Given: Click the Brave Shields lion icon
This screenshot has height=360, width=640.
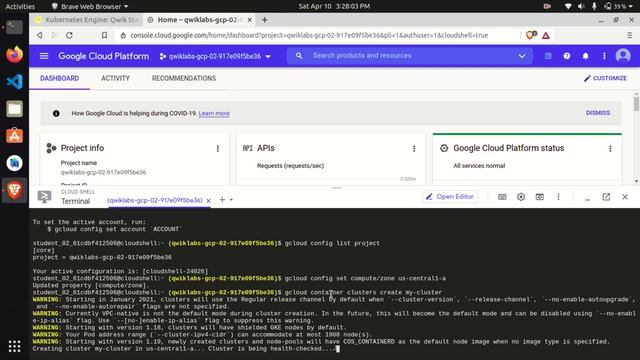Looking at the screenshot, I should [x=531, y=35].
